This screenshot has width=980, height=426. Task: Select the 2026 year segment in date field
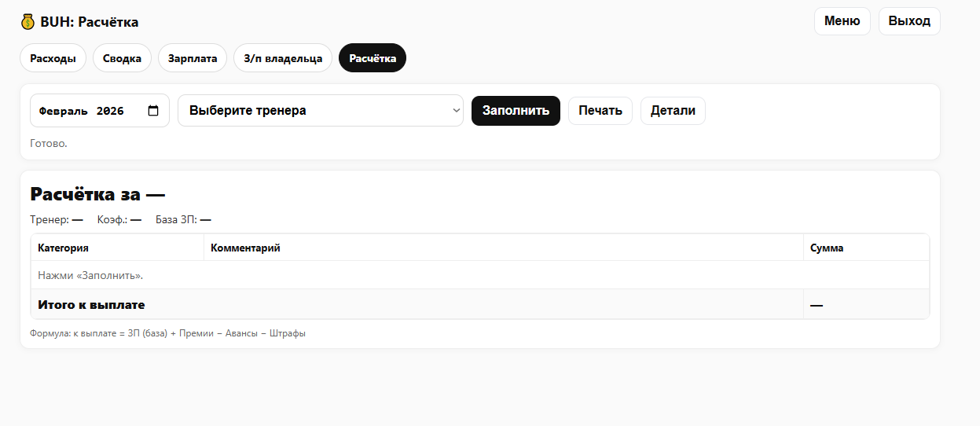click(x=110, y=112)
